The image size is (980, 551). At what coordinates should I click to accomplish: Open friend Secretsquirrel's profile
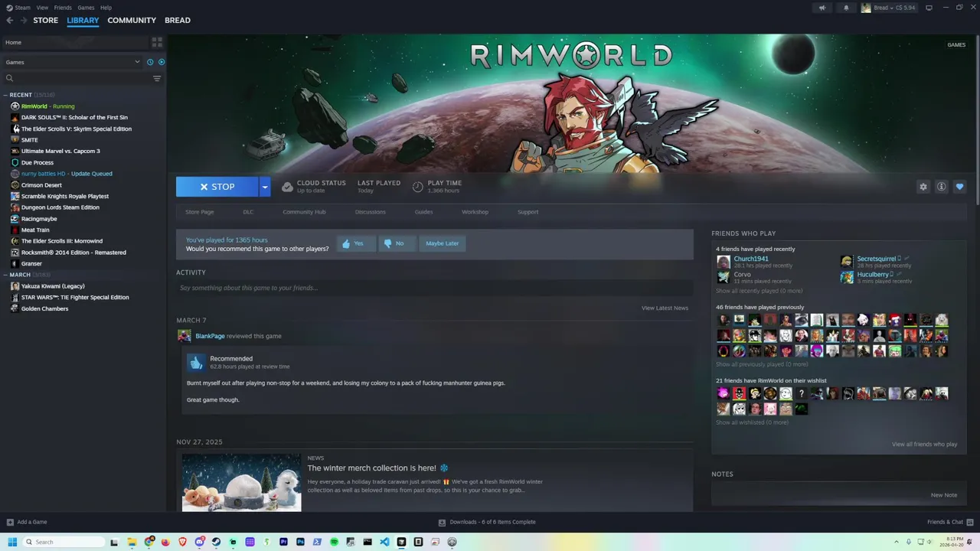(876, 259)
